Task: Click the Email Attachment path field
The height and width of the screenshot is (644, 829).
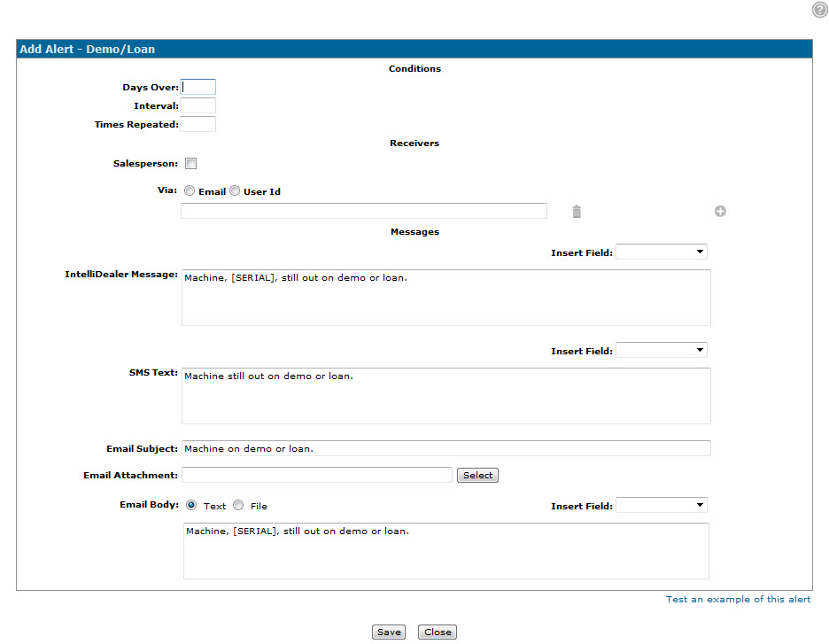Action: [317, 475]
